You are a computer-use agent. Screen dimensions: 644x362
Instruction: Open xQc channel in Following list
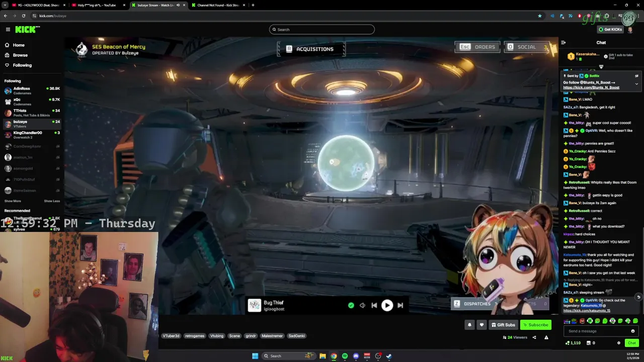[32, 102]
